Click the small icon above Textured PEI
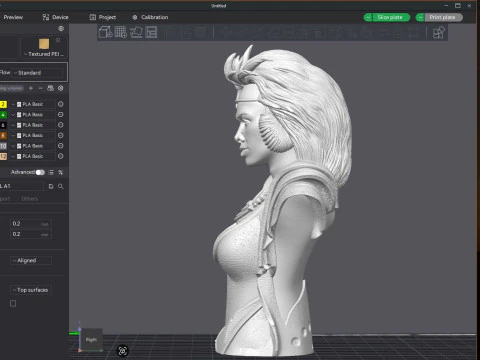The image size is (480, 360). coord(58,40)
